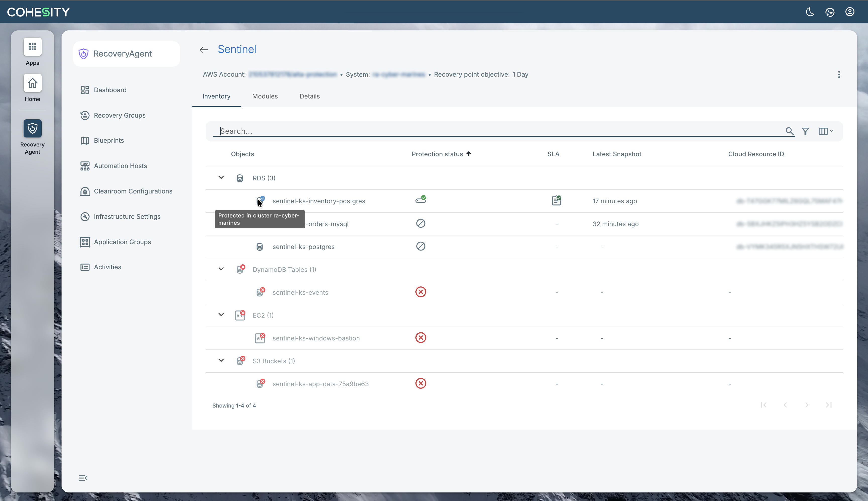Open the filter icon in search bar

tap(805, 131)
